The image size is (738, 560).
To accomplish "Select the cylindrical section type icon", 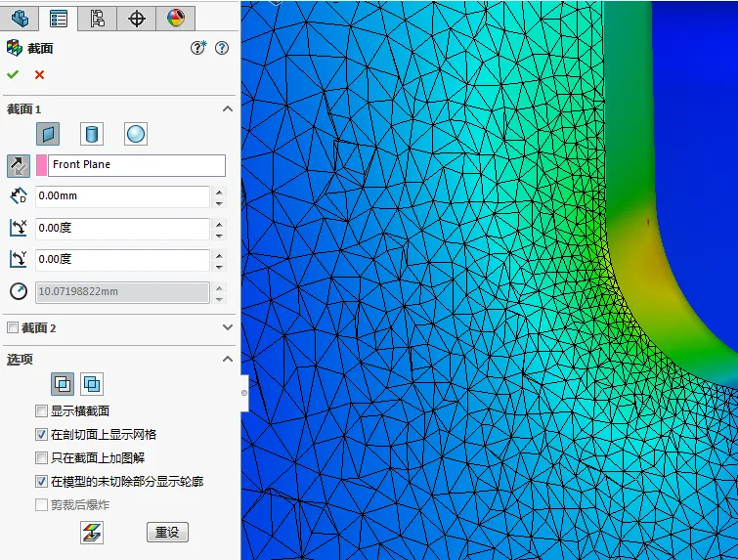I will pyautogui.click(x=92, y=134).
